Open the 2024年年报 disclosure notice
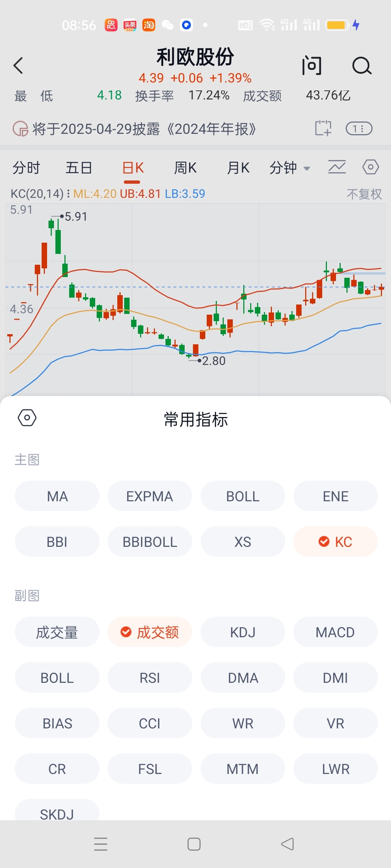 144,129
